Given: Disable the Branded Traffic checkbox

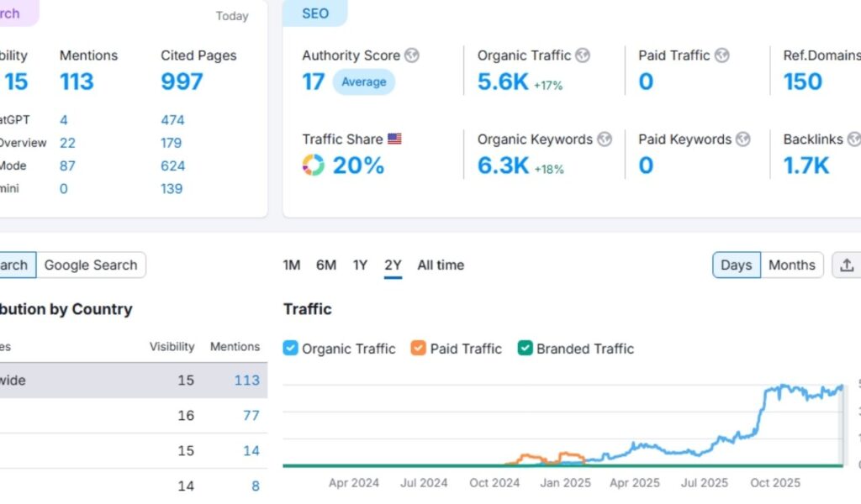Looking at the screenshot, I should tap(526, 349).
